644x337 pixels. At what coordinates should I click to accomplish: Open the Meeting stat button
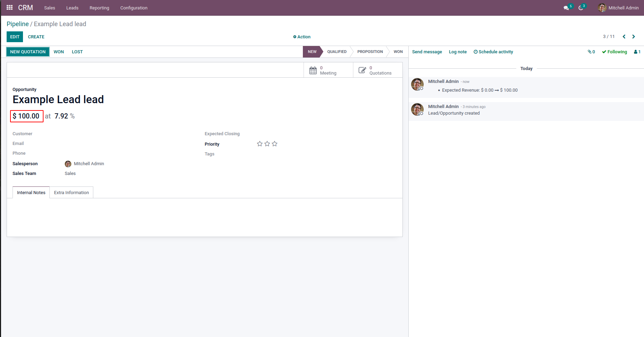(328, 70)
